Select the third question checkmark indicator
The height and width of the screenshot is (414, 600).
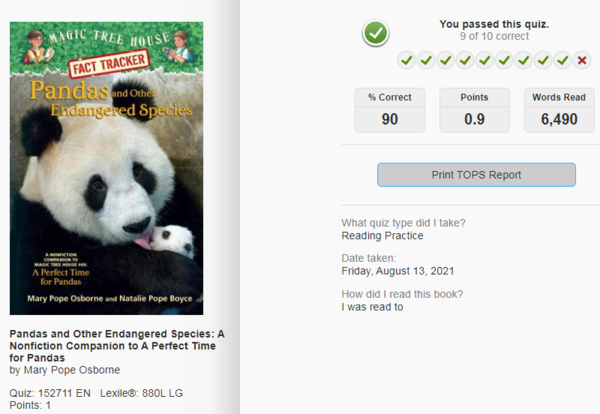click(445, 60)
